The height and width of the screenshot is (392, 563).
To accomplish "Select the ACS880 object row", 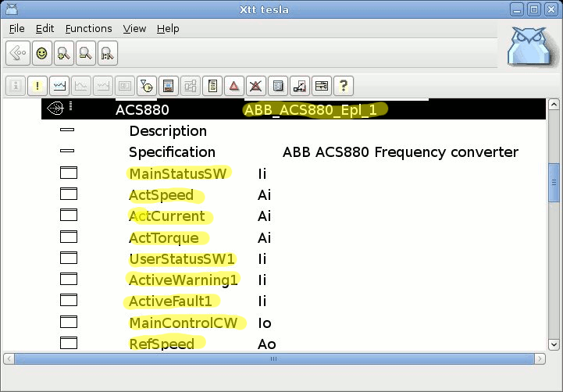I will tap(294, 109).
